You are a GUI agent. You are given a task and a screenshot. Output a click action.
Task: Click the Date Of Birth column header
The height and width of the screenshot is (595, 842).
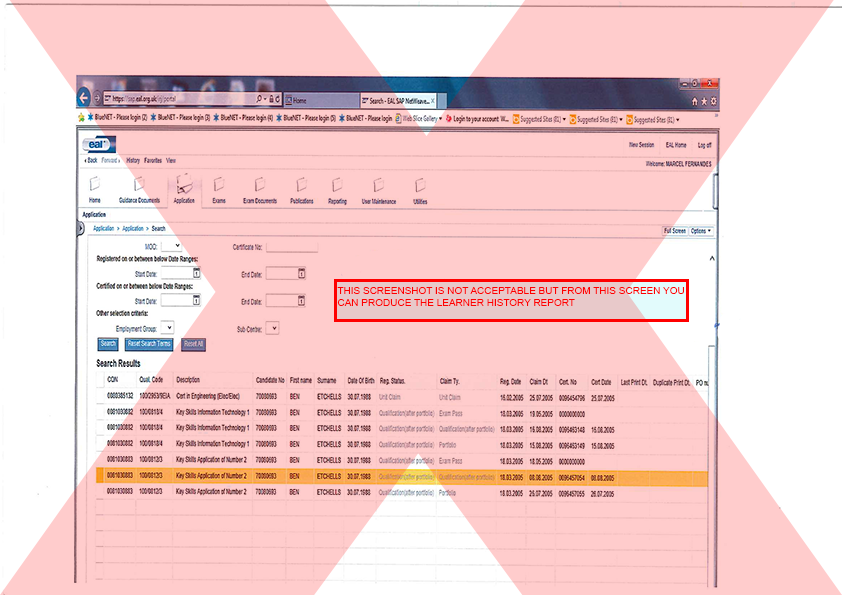pyautogui.click(x=361, y=381)
